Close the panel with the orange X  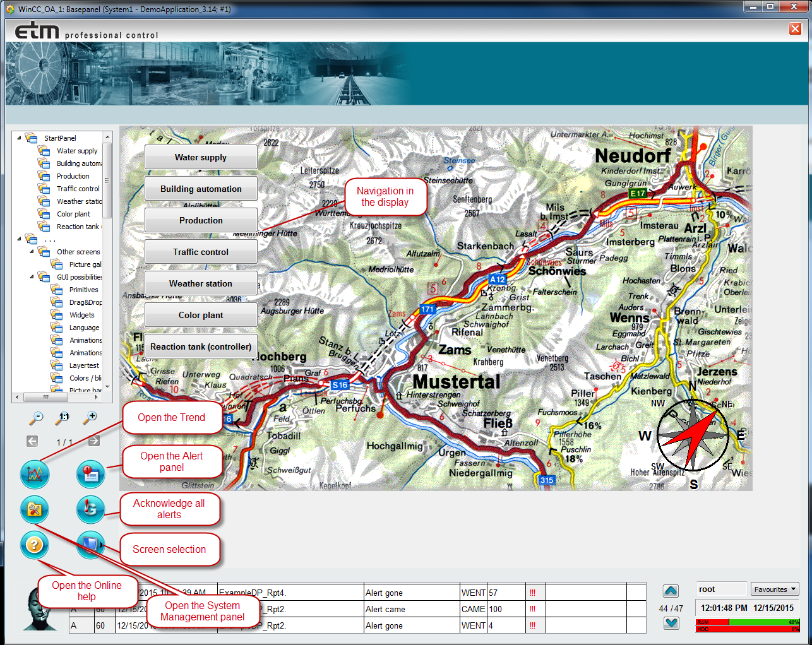pyautogui.click(x=795, y=28)
